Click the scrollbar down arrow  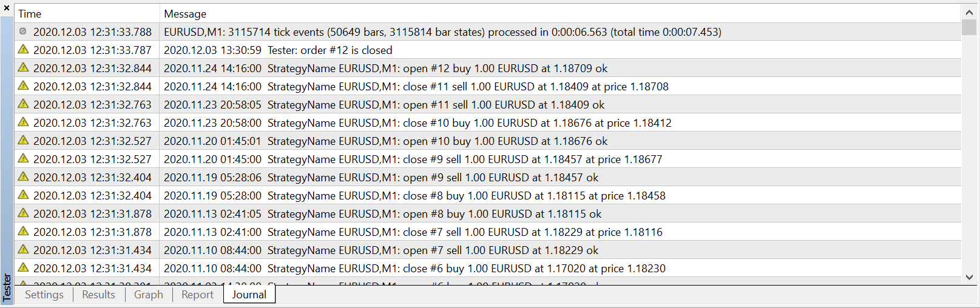coord(969,277)
